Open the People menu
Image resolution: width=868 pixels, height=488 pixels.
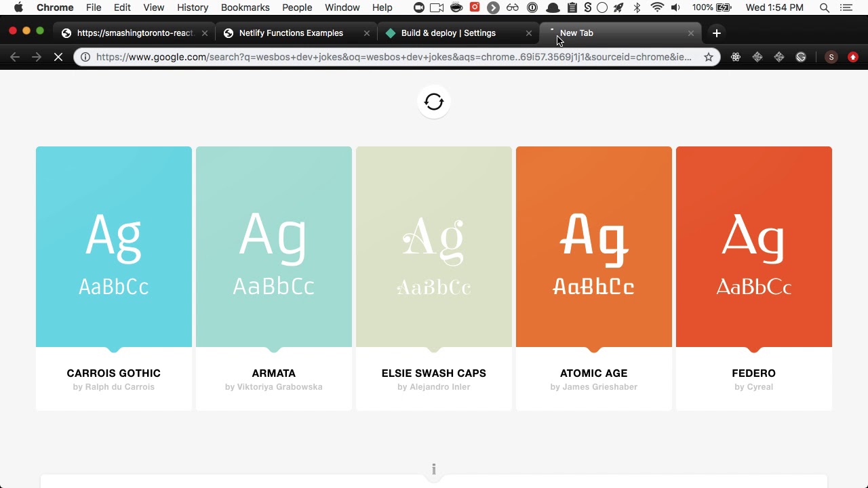point(297,7)
